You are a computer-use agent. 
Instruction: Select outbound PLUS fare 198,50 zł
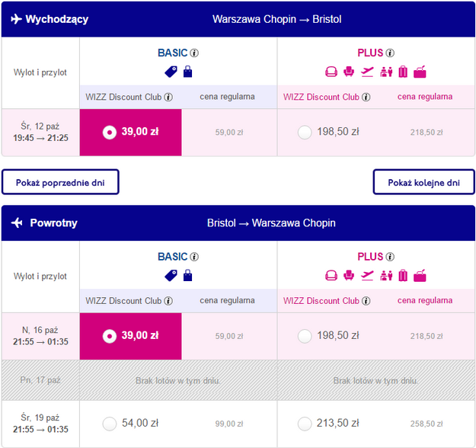point(305,132)
